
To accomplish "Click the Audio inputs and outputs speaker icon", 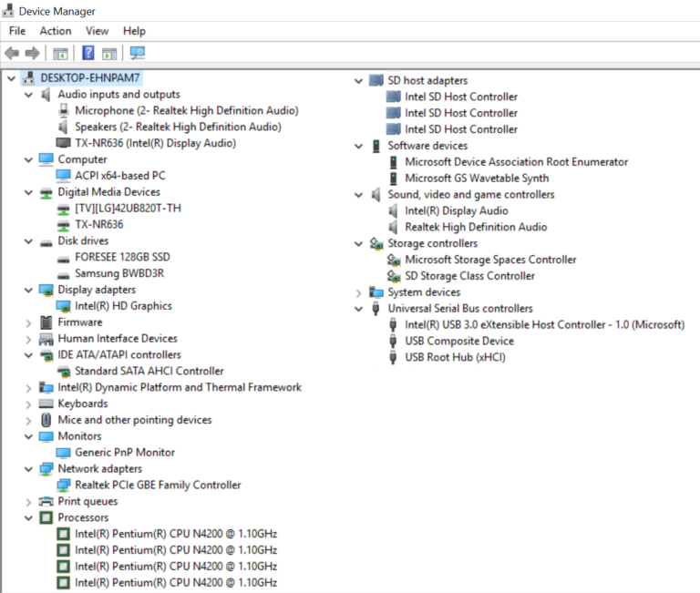I will point(46,95).
